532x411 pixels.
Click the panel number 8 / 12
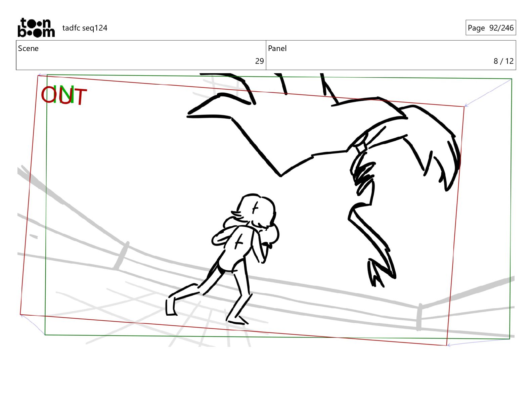pos(503,61)
